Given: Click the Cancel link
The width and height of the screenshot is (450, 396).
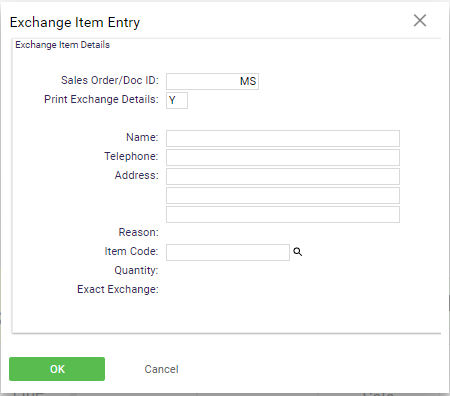Looking at the screenshot, I should [161, 369].
